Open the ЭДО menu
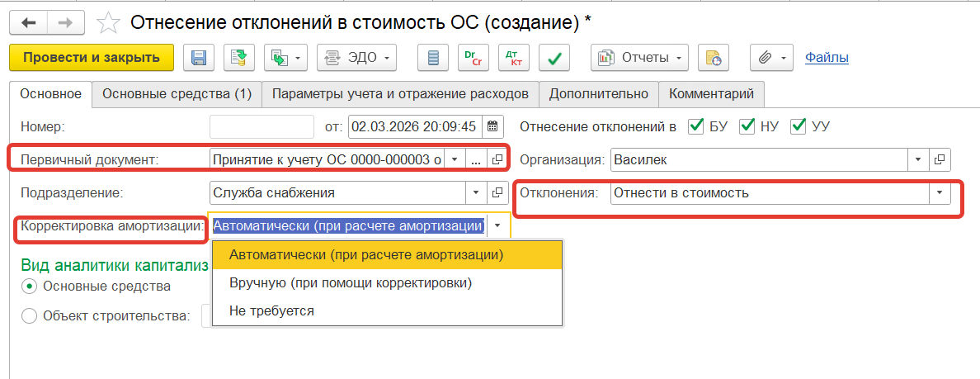The width and height of the screenshot is (980, 379). pyautogui.click(x=357, y=58)
